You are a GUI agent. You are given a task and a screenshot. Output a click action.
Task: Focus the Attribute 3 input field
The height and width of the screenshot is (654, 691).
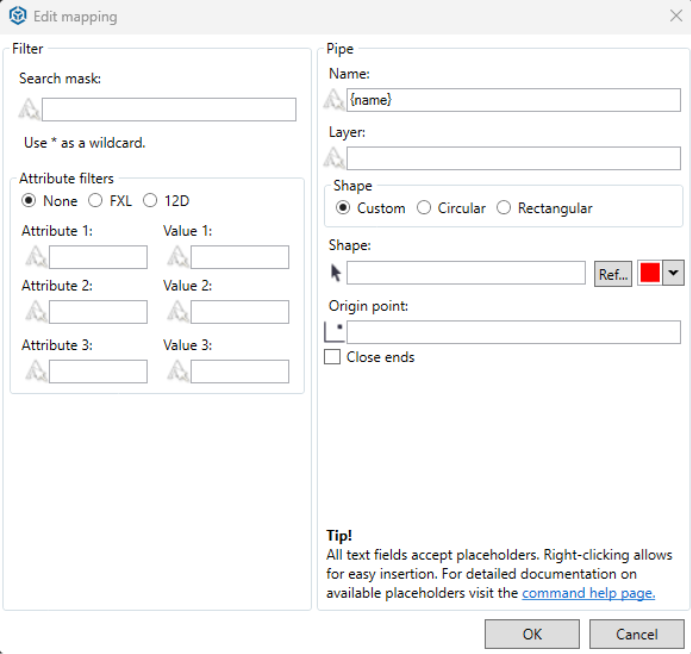(98, 372)
